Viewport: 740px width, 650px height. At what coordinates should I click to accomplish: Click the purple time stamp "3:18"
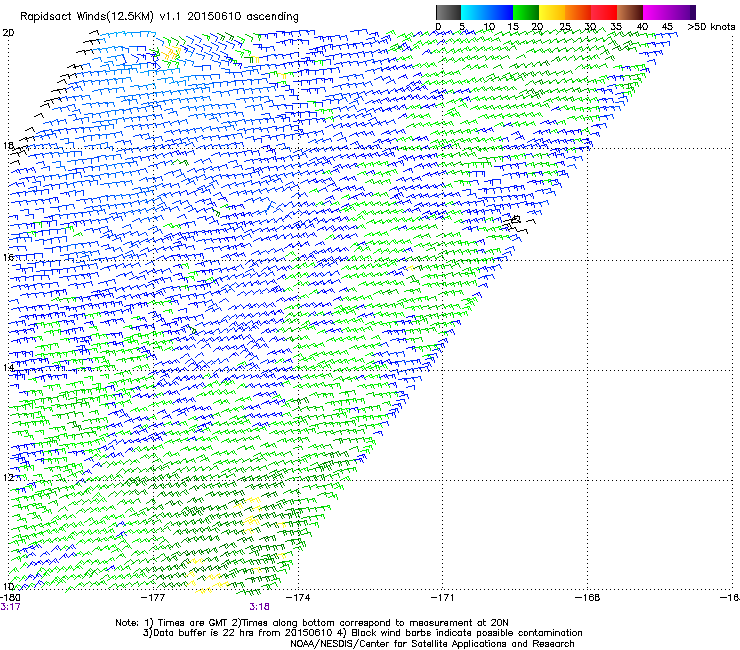pyautogui.click(x=260, y=607)
